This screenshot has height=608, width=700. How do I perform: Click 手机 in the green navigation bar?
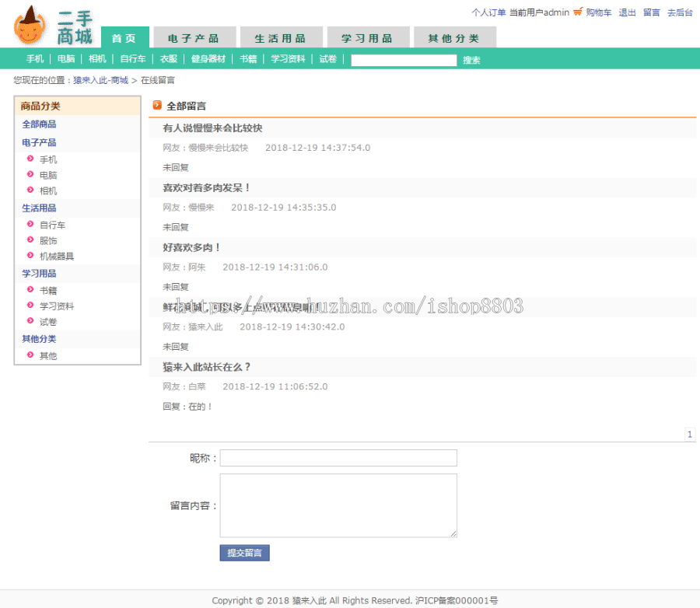pyautogui.click(x=35, y=59)
